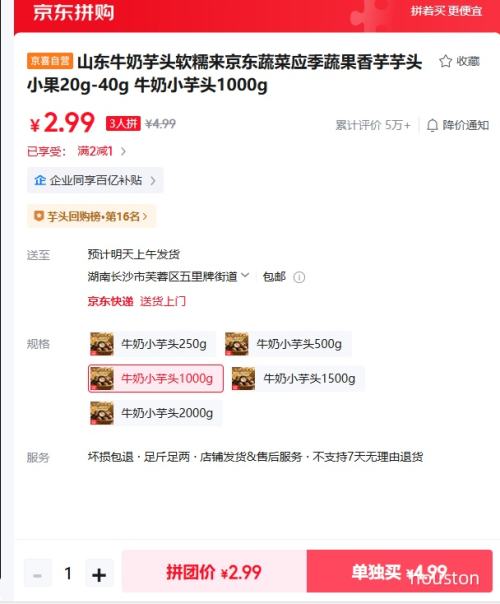Click the 拼团价 ¥2.99 group buy button

(x=214, y=571)
